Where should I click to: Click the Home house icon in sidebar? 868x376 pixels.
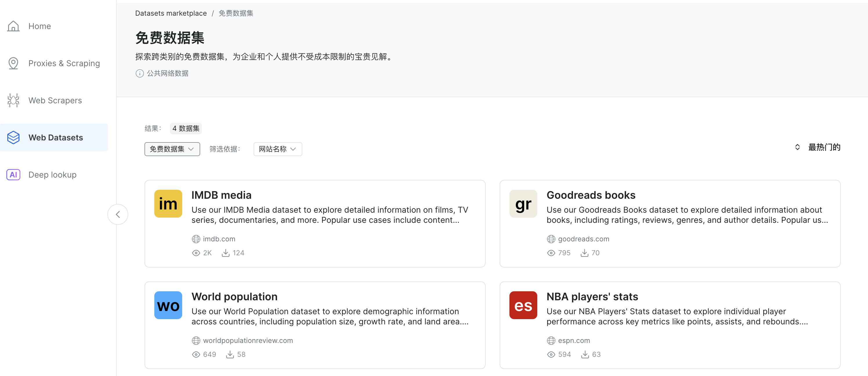click(x=13, y=26)
